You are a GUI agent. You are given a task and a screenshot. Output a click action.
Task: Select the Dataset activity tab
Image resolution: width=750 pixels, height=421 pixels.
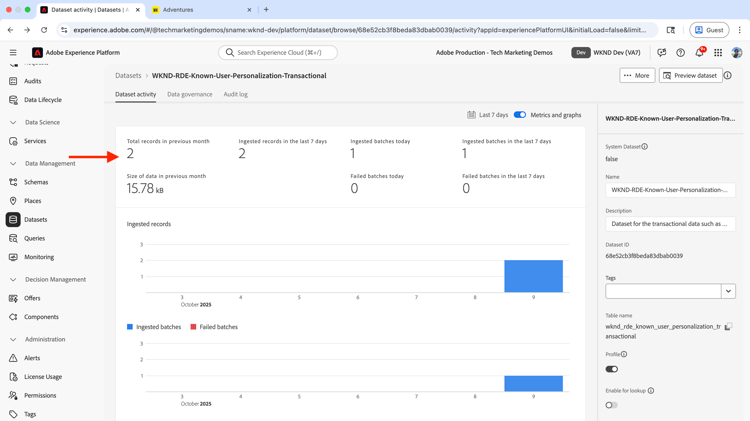135,94
